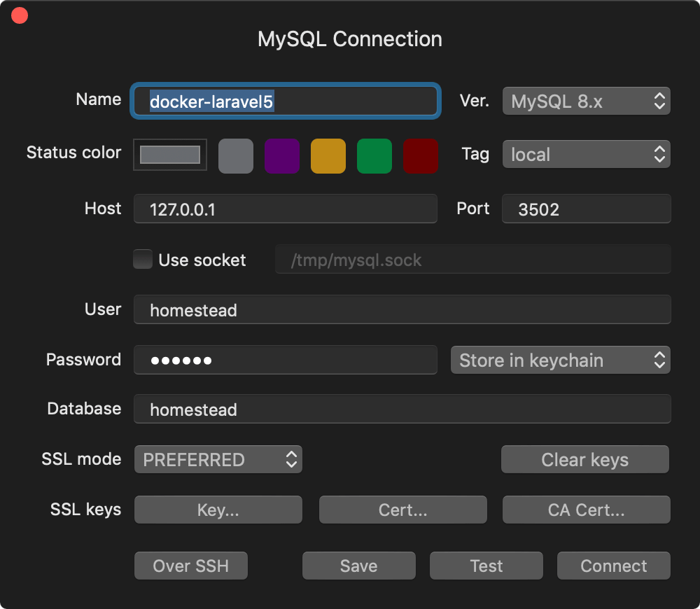Enable the Use socket checkbox
Image resolution: width=700 pixels, height=609 pixels.
[143, 260]
